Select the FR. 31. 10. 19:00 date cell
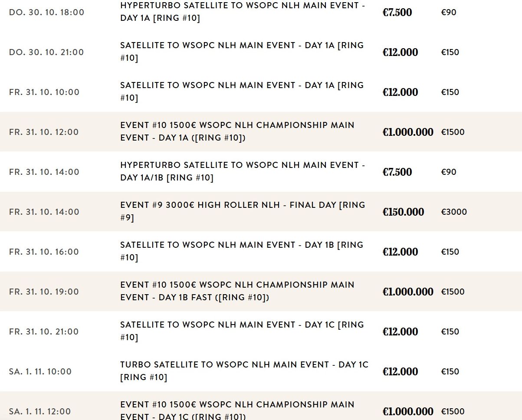 44,292
